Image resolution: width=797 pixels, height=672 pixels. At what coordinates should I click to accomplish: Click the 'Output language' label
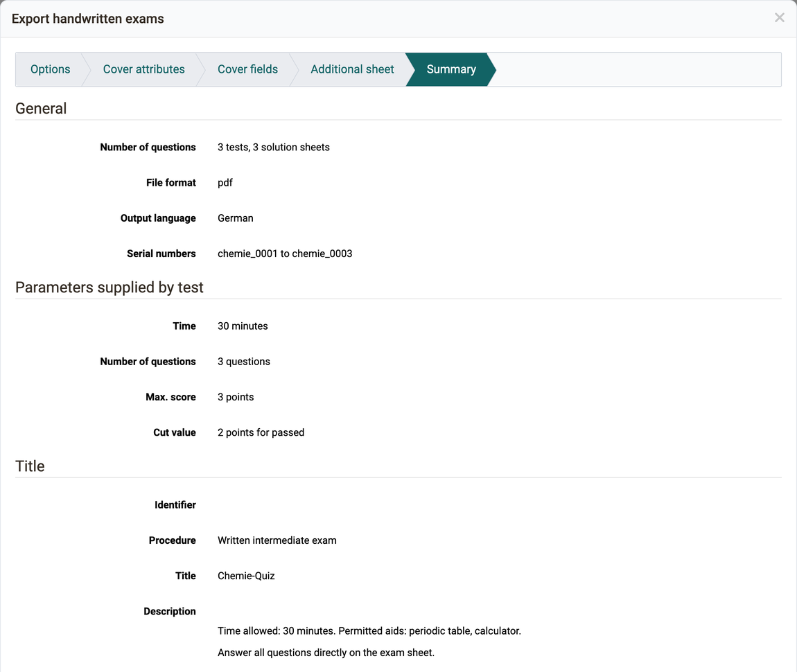tap(158, 218)
